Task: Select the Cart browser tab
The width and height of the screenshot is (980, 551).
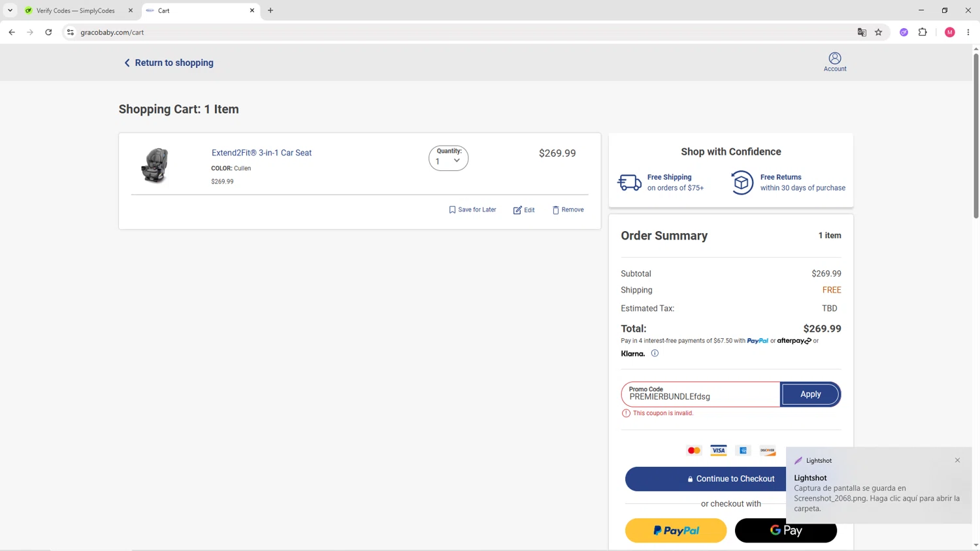Action: [x=196, y=10]
